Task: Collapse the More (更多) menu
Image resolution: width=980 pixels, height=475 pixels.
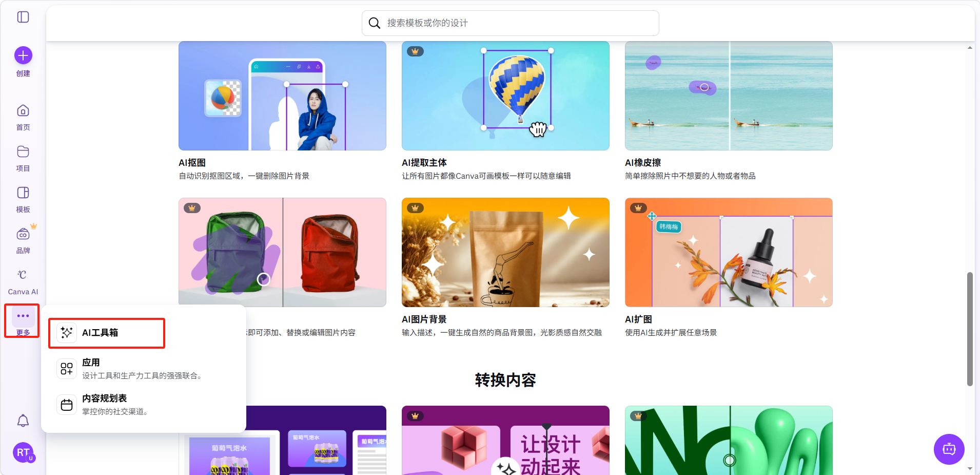Action: (x=23, y=316)
